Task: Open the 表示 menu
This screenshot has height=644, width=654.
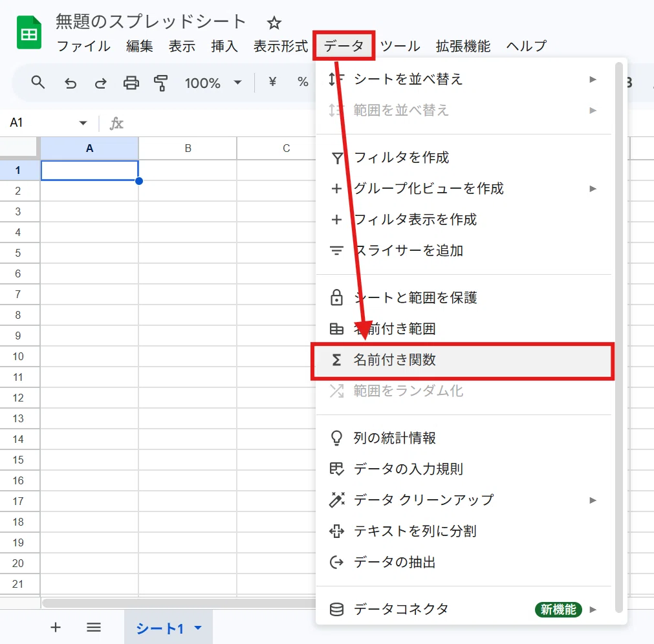Action: (x=182, y=46)
